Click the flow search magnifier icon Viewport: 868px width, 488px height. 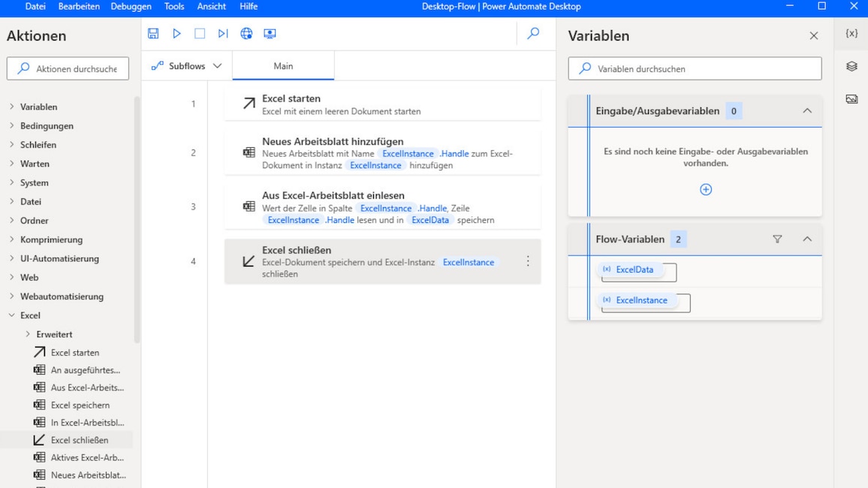533,33
